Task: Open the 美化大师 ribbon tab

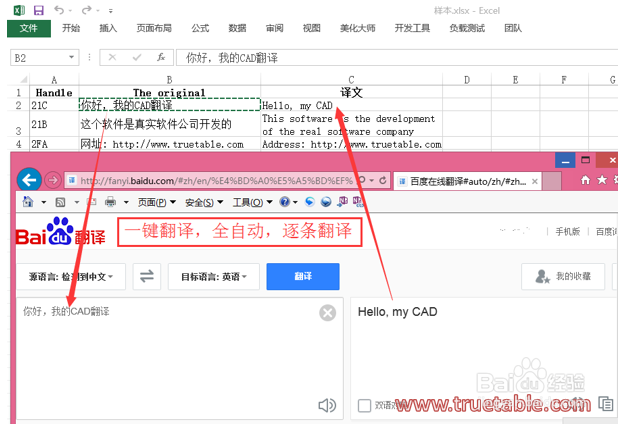Action: (x=358, y=28)
